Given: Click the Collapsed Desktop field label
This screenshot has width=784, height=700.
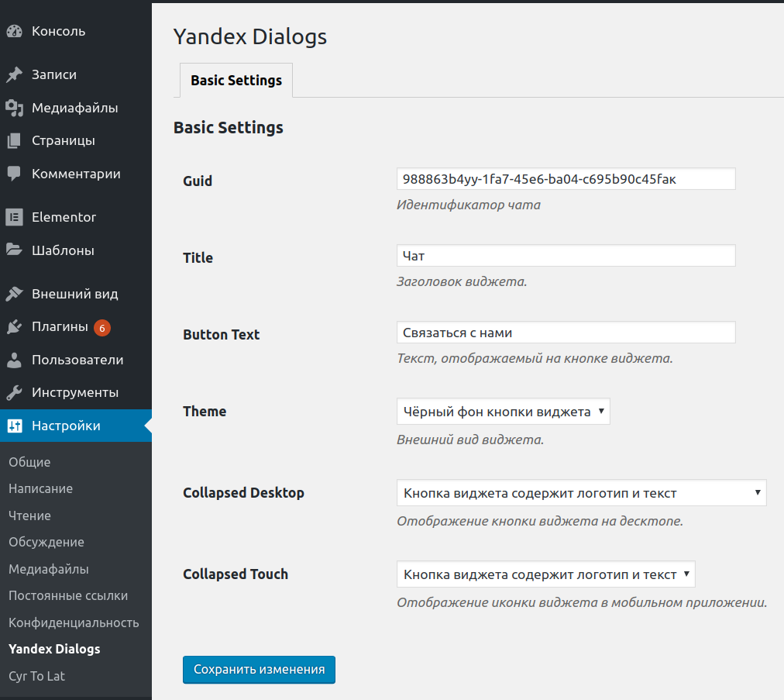Looking at the screenshot, I should coord(243,493).
